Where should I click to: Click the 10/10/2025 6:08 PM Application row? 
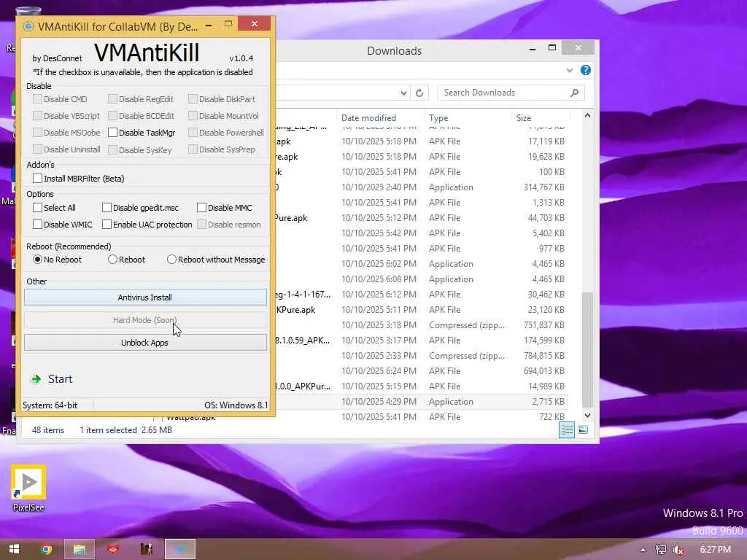(422, 279)
